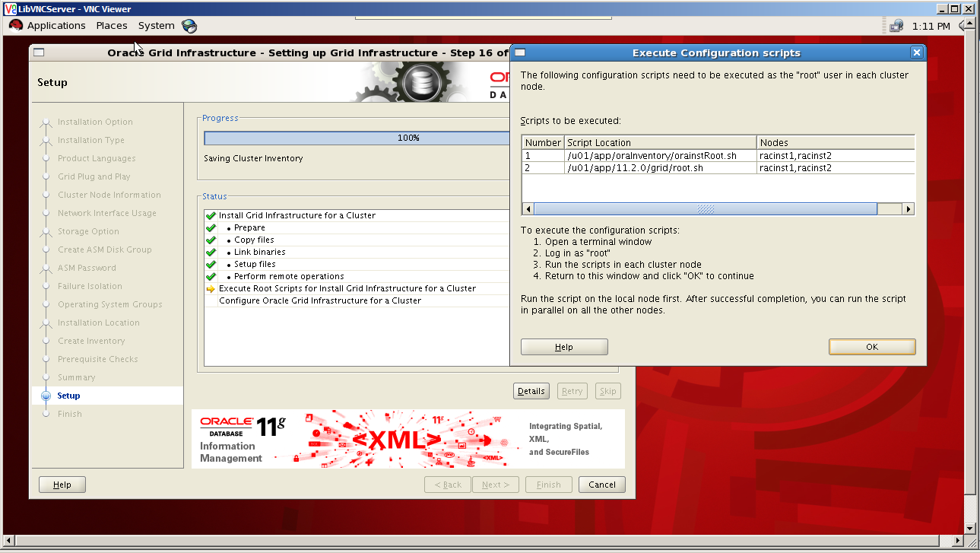Select the Grid Plug and Play step
The image size is (980, 553).
pos(94,176)
